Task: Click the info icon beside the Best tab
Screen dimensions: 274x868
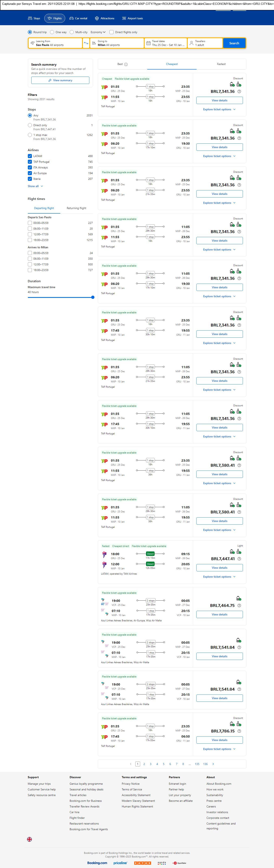Action: pos(126,64)
